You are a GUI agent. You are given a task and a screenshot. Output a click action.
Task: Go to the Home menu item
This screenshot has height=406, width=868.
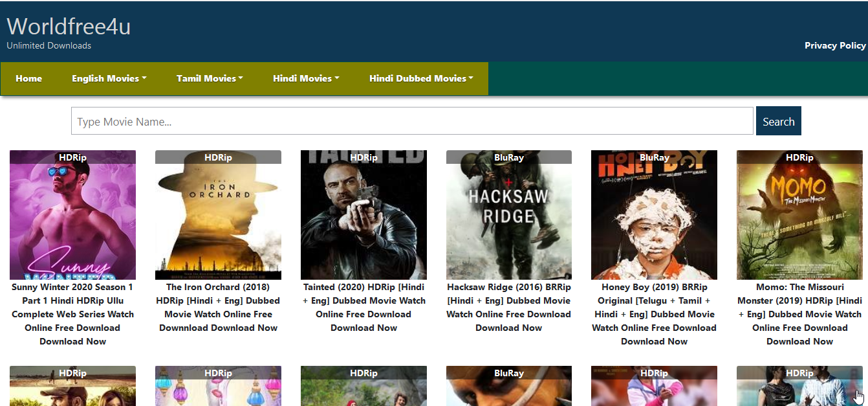29,78
